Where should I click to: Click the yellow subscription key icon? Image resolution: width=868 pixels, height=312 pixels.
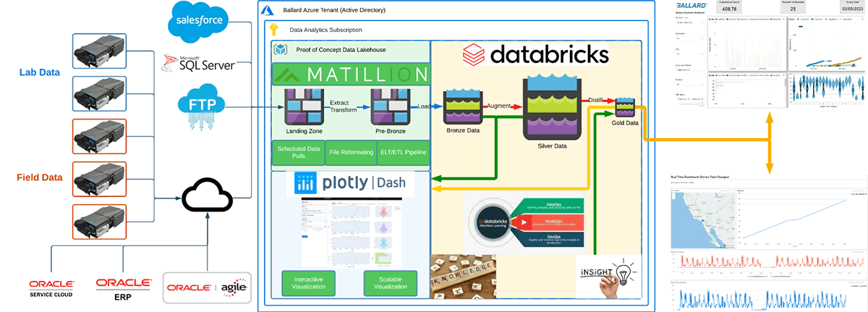pos(273,30)
